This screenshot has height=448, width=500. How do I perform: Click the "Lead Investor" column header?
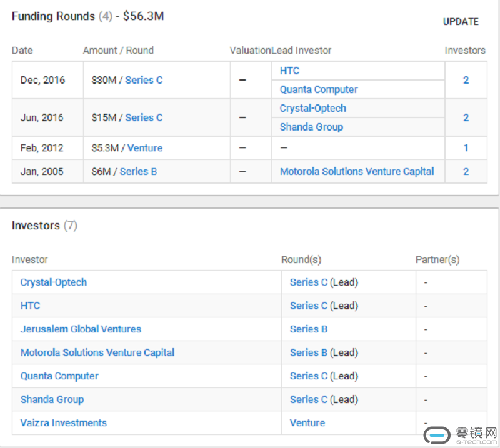point(301,51)
